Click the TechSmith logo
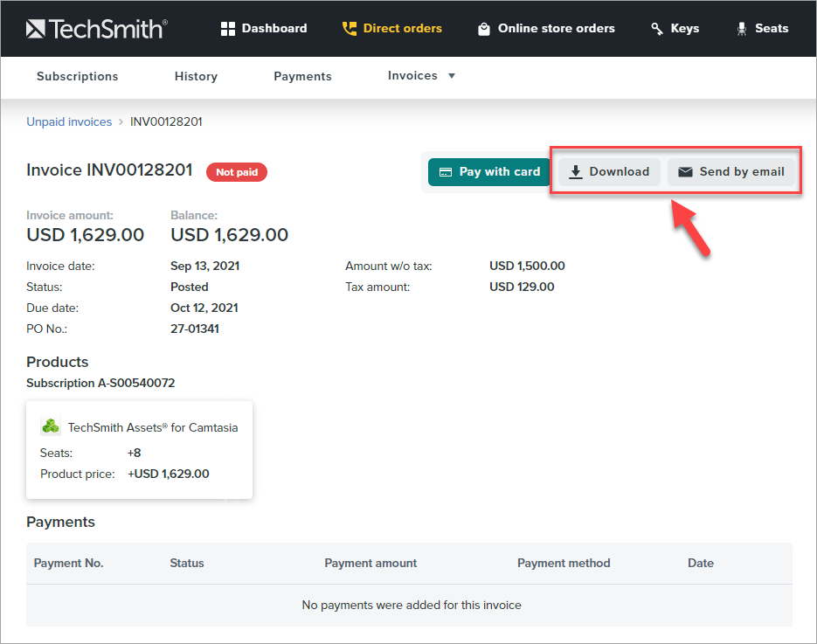817x644 pixels. (96, 29)
